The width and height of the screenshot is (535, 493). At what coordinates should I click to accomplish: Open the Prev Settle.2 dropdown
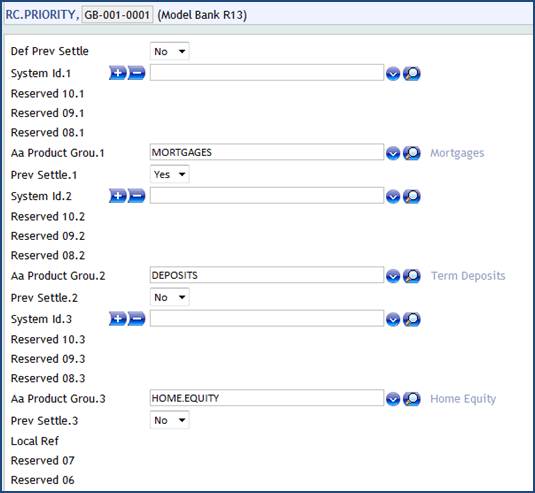[170, 297]
